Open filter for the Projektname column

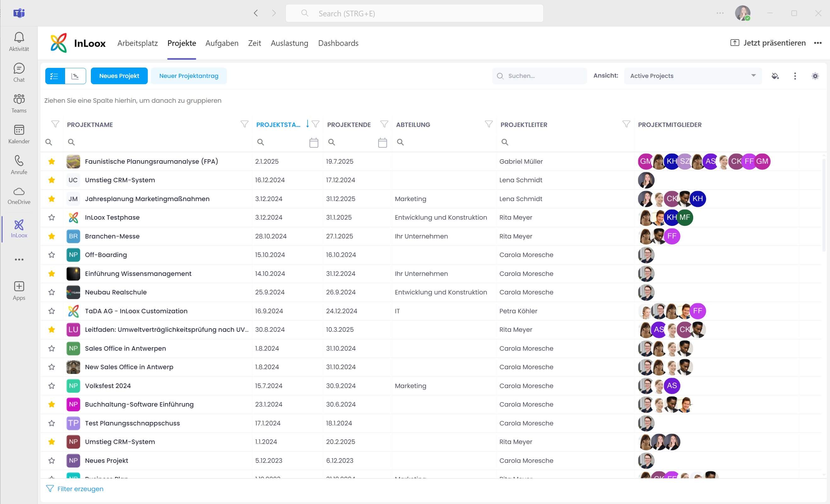(x=245, y=124)
